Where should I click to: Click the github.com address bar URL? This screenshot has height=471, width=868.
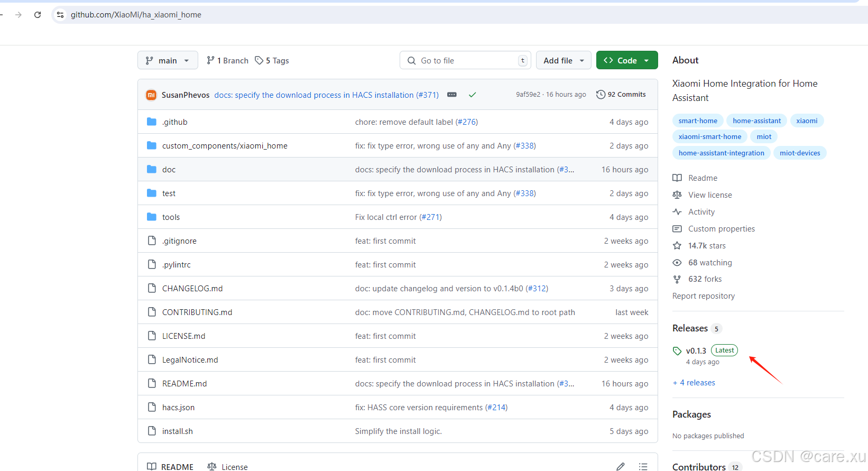pos(136,15)
